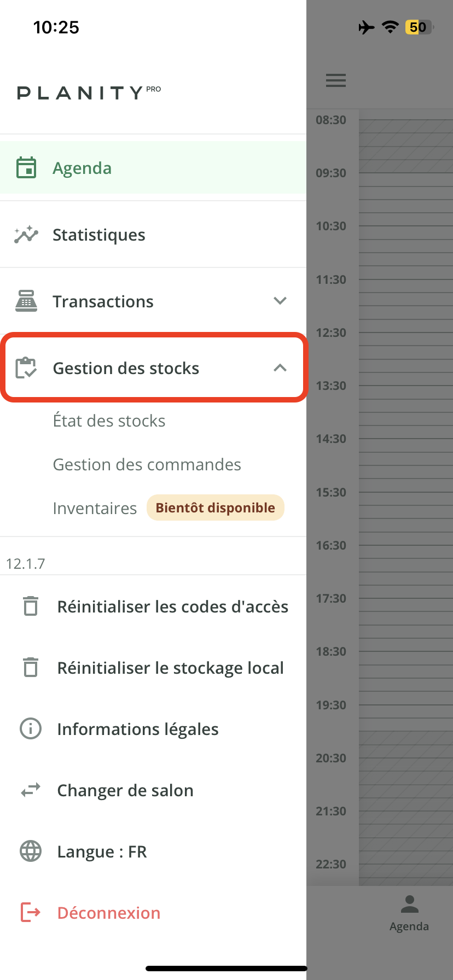Screen dimensions: 453x980
Task: Tap Changer de salon
Action: click(x=125, y=791)
